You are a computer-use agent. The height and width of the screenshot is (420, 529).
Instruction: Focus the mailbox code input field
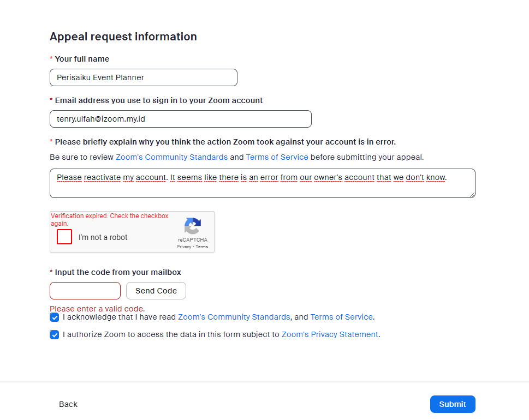(85, 291)
